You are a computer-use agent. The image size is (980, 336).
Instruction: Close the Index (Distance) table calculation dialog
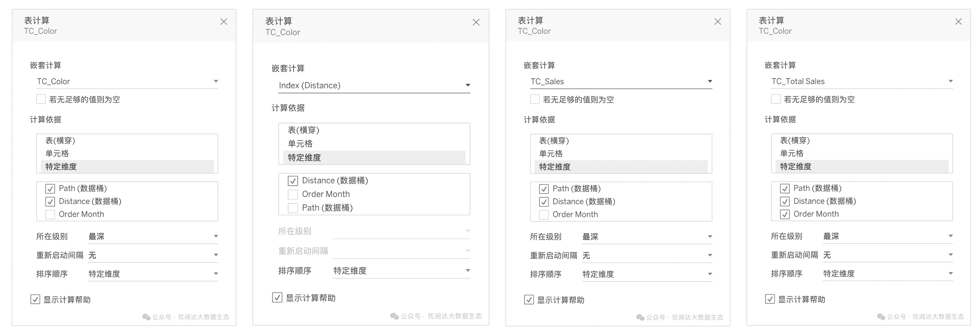tap(476, 22)
